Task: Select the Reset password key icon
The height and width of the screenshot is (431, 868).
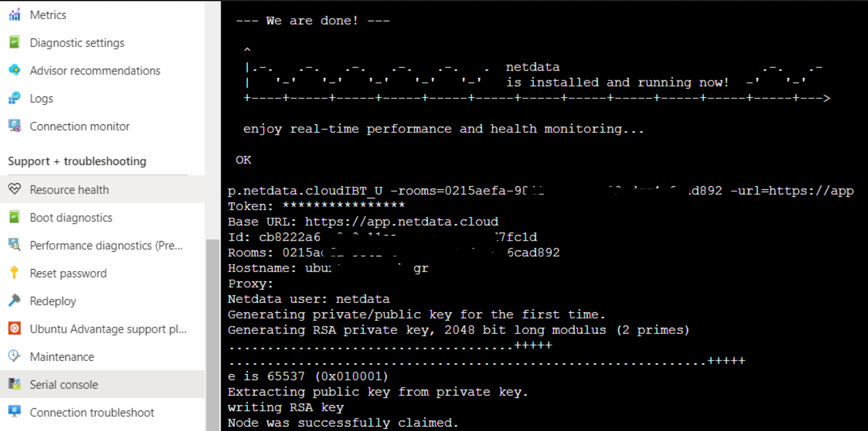Action: [14, 273]
